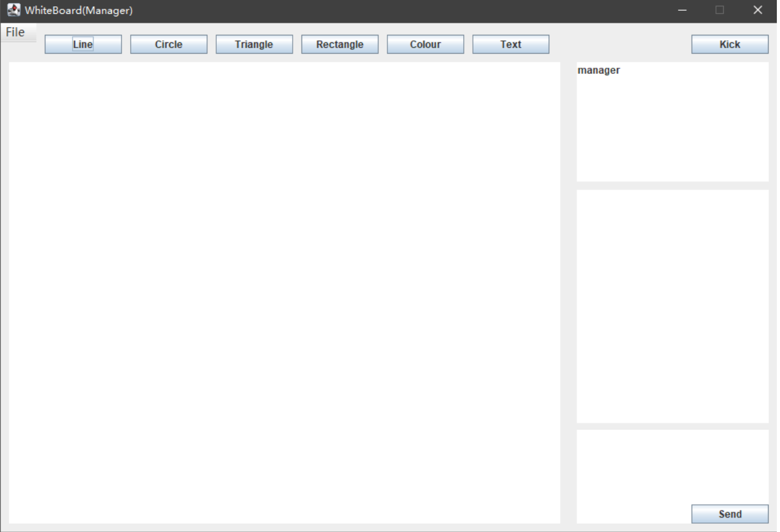Viewport: 780px width, 532px height.
Task: Select the Text tool
Action: pos(512,44)
